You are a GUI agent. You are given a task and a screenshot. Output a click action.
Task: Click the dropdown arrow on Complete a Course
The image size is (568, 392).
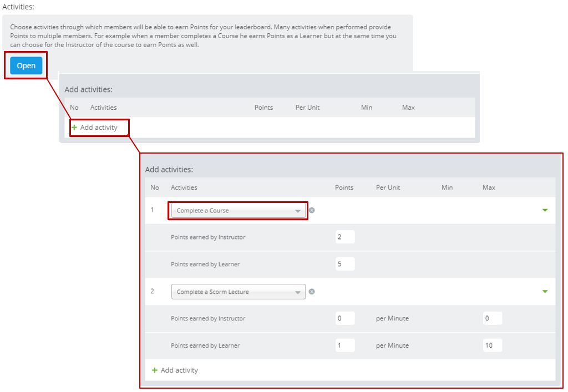point(299,210)
